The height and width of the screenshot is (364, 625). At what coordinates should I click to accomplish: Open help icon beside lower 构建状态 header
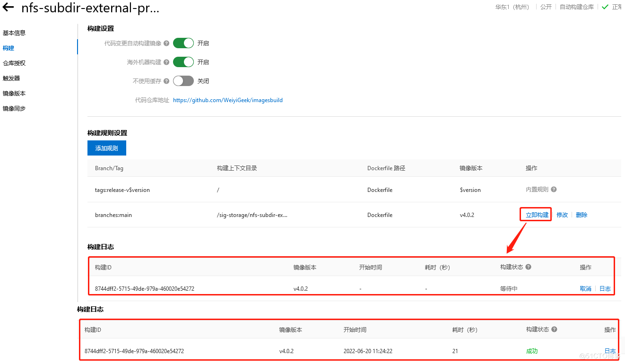(x=554, y=329)
